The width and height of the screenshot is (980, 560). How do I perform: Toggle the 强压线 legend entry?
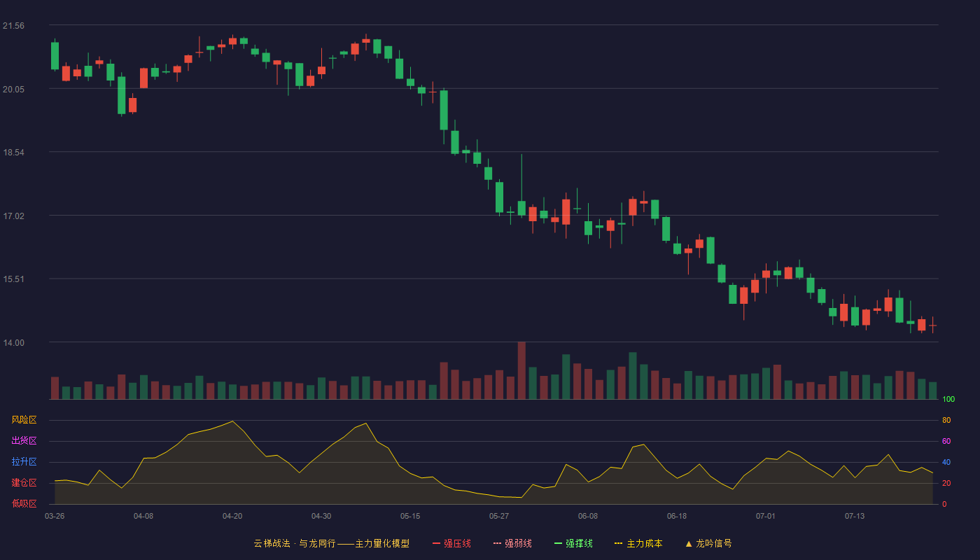click(451, 543)
